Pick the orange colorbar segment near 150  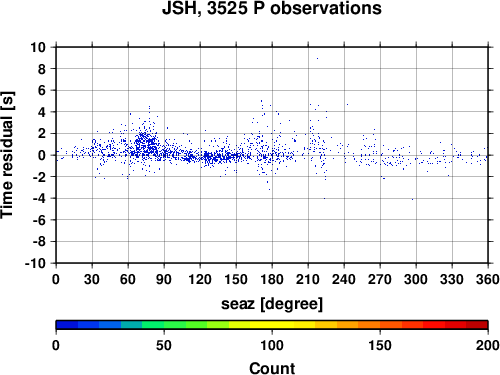pos(369,325)
